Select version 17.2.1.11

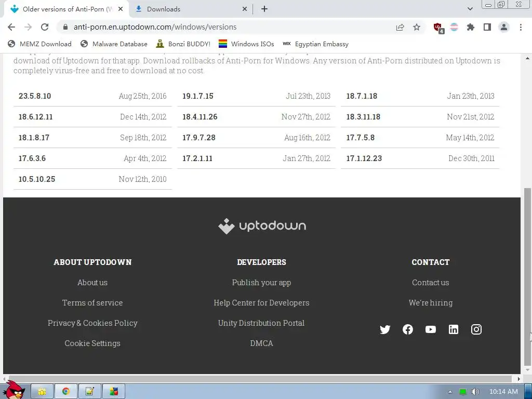257,158
